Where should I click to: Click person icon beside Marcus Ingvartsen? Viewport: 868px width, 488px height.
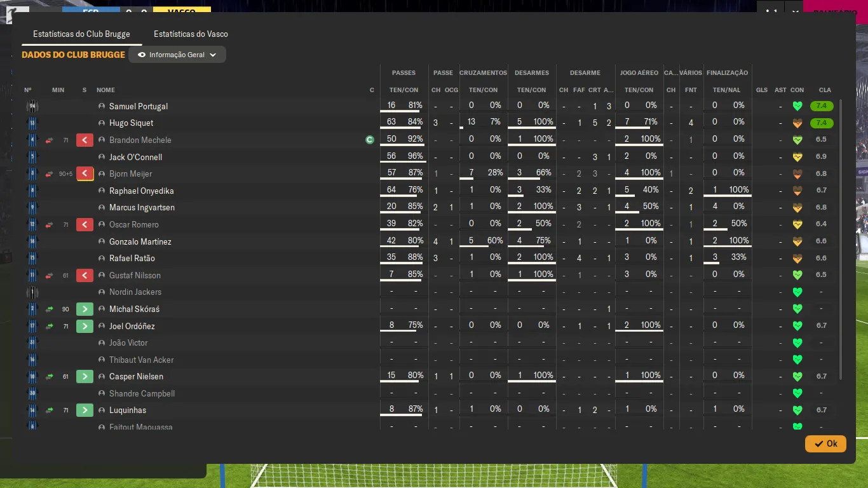(x=102, y=208)
